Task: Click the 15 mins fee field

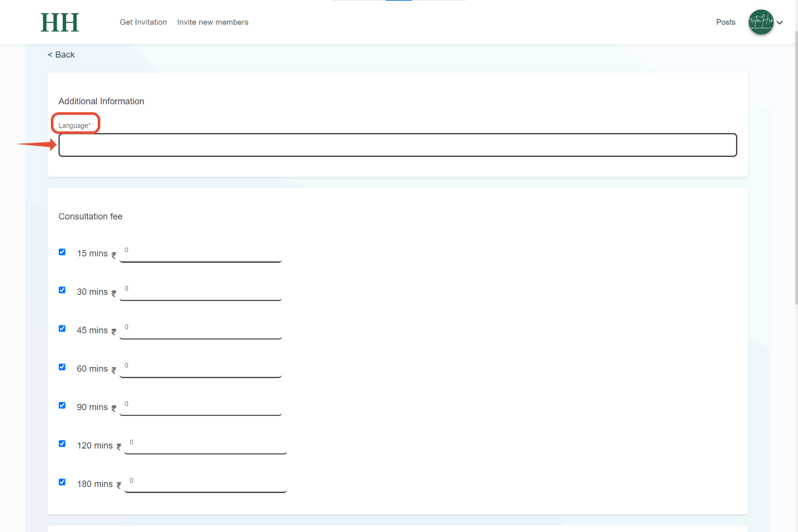Action: pyautogui.click(x=201, y=253)
